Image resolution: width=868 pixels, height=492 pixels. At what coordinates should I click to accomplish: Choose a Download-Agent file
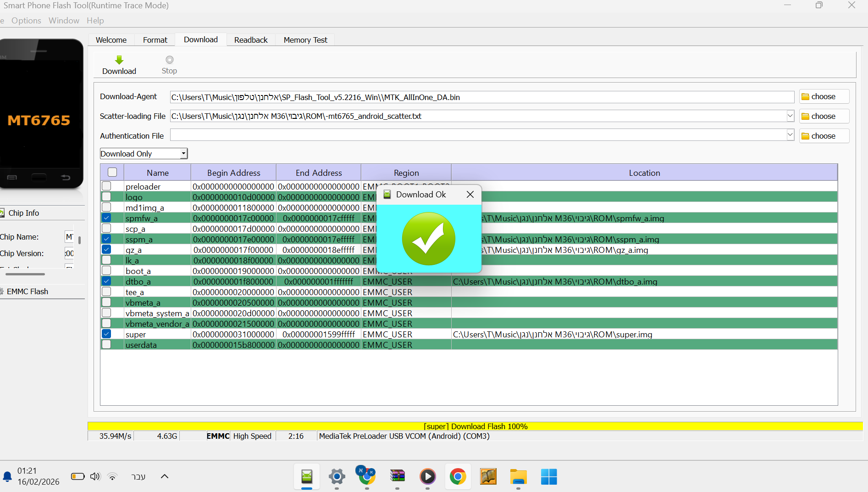point(824,97)
